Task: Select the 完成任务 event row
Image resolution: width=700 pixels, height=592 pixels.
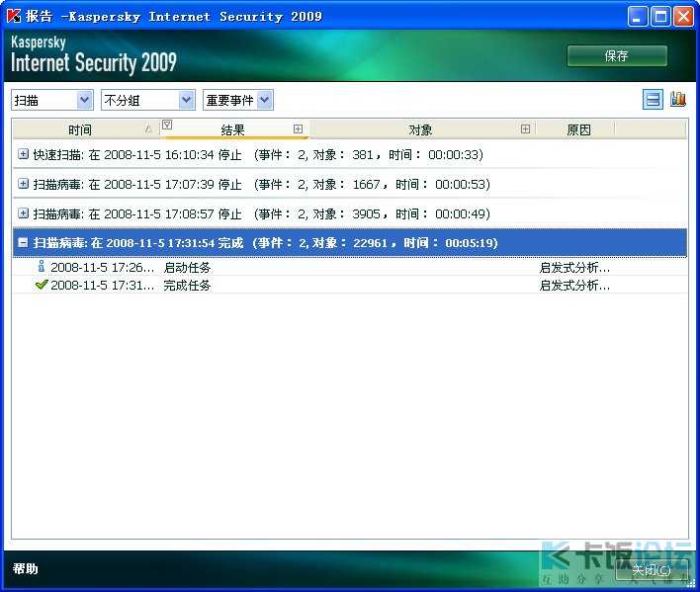Action: click(350, 285)
